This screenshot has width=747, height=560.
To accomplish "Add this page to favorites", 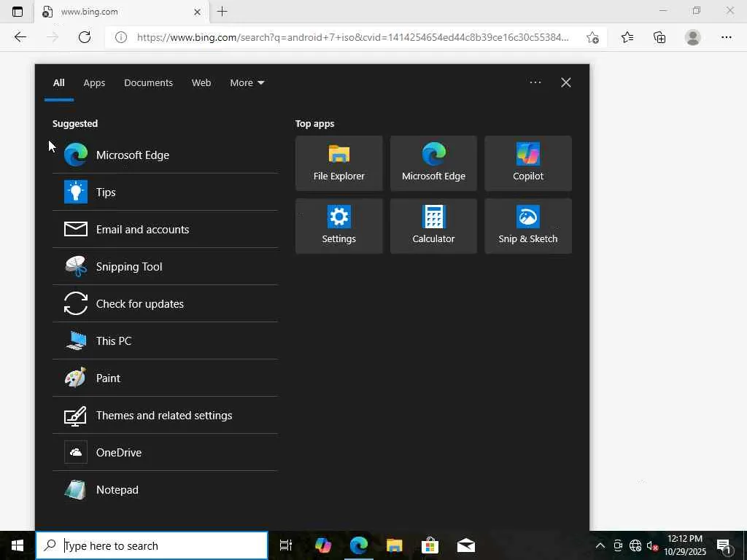I will click(x=592, y=37).
